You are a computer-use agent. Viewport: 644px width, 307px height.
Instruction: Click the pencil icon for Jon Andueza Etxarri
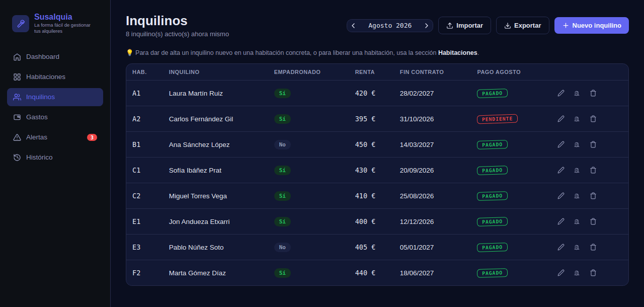(x=561, y=221)
